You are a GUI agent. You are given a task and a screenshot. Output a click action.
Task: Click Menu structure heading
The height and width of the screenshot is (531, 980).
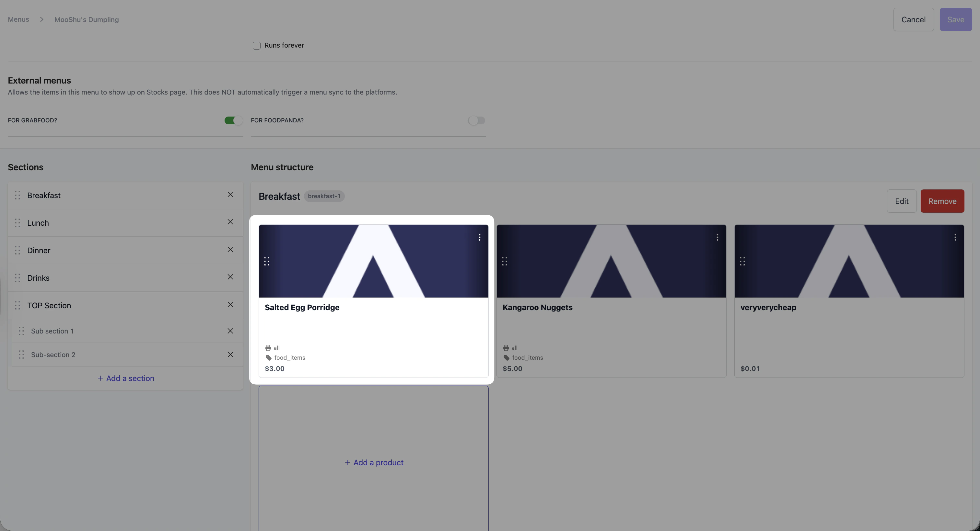(x=282, y=167)
